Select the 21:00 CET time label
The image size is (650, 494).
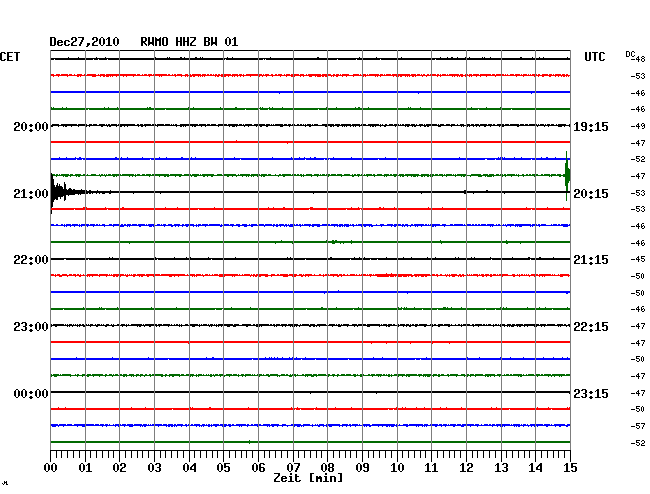(31, 194)
